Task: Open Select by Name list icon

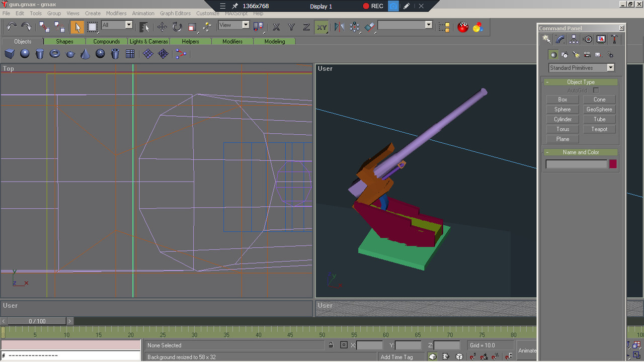Action: coord(144,27)
